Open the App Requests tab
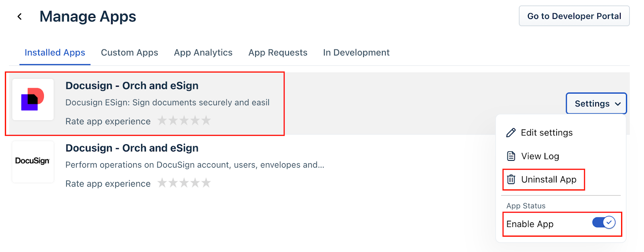Screen dimensions: 644x252 click(x=278, y=53)
